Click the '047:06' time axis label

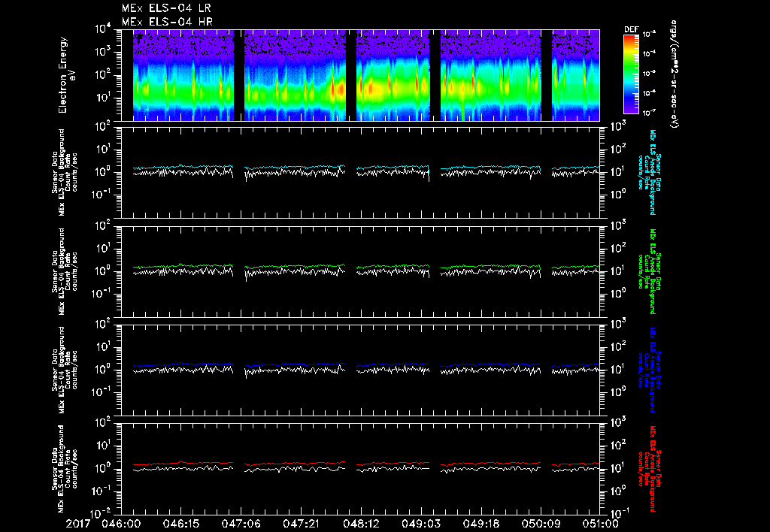241,524
